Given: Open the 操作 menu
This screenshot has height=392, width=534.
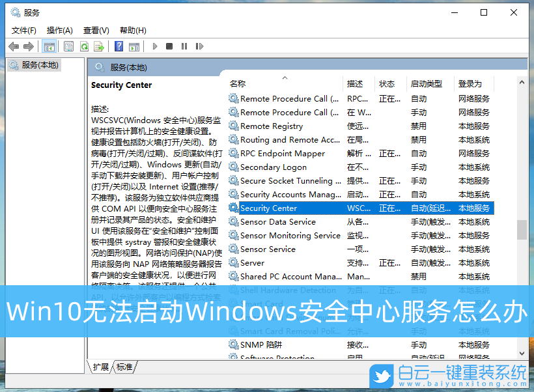Looking at the screenshot, I should [x=59, y=30].
